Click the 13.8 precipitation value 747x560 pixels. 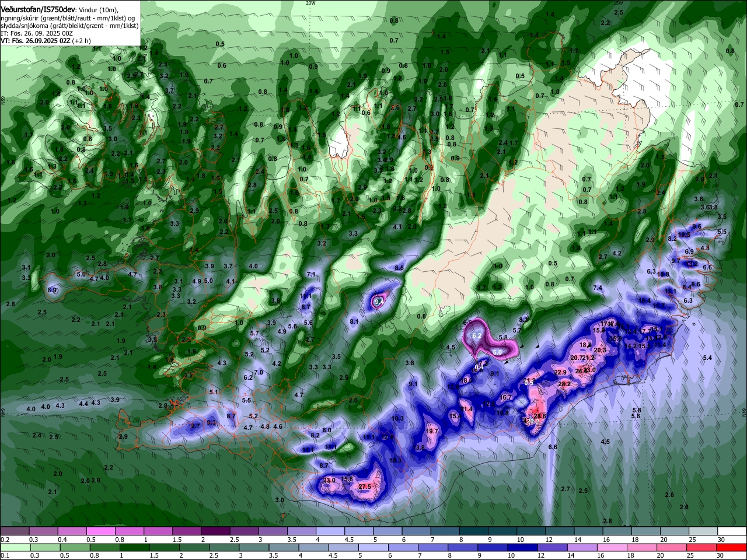coord(418,447)
